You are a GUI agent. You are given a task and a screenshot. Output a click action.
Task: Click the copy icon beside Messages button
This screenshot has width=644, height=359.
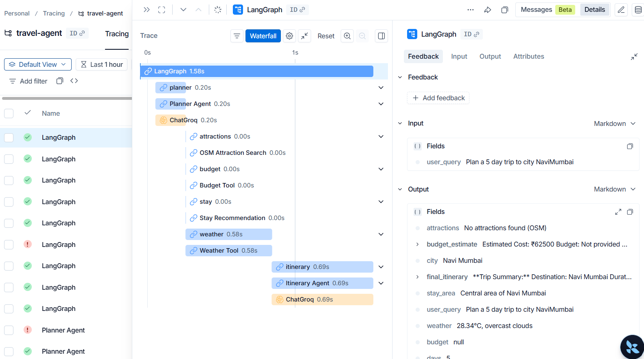(x=505, y=10)
